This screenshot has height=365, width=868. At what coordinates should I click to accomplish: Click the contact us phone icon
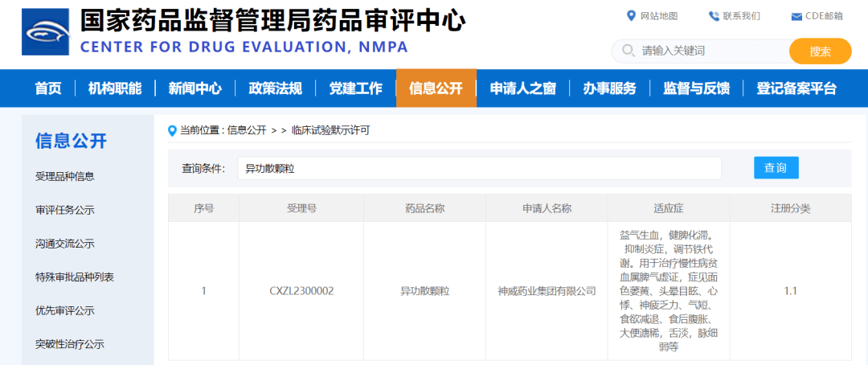(x=714, y=16)
